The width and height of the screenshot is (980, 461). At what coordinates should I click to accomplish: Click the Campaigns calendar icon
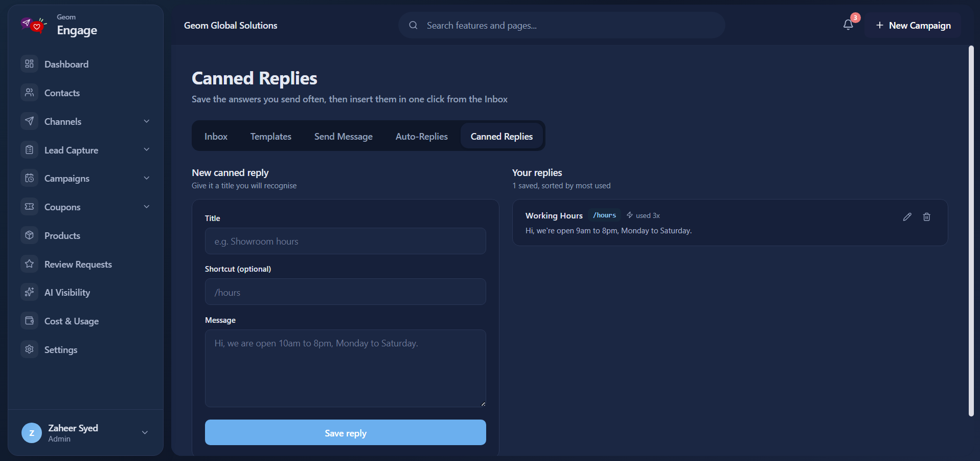pos(29,178)
